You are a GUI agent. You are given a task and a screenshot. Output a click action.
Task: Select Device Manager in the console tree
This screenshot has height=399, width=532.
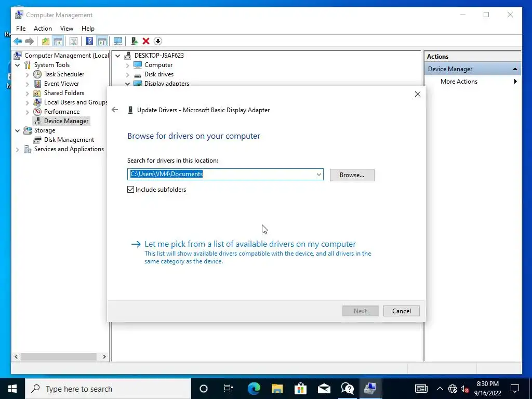pos(66,121)
